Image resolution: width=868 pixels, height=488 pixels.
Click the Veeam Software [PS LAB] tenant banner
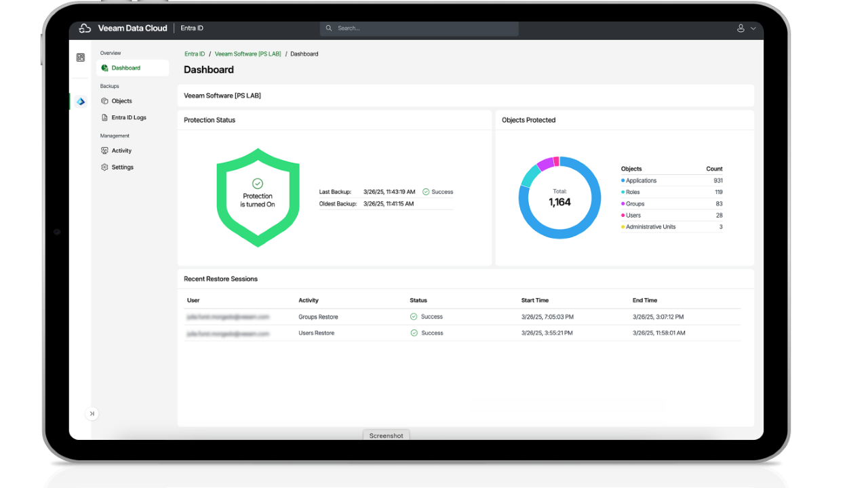[466, 96]
